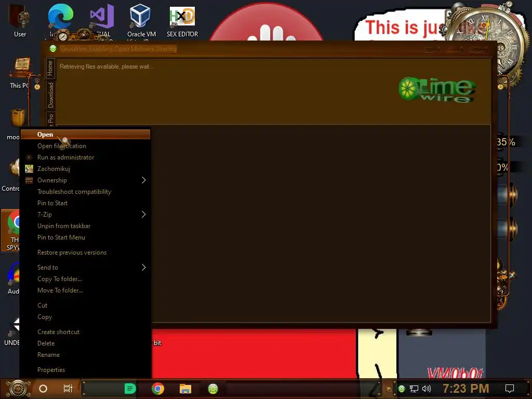Image resolution: width=532 pixels, height=399 pixels.
Task: Open the steampunk Start button
Action: click(x=19, y=389)
